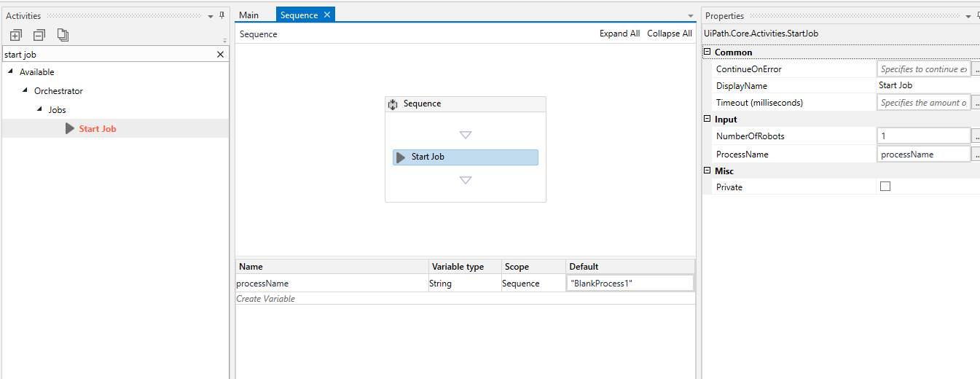Switch to the Sequence tab
Screen dimensions: 980x379
coord(299,15)
